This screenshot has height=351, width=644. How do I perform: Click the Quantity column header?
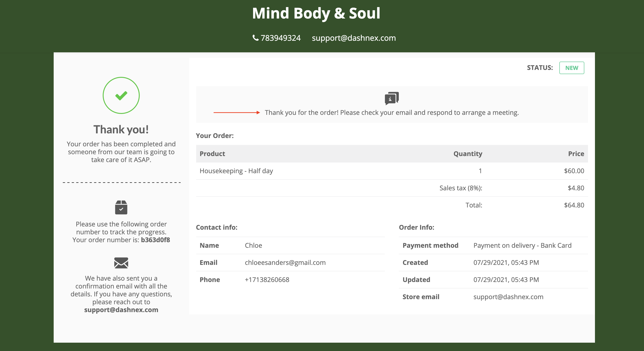pyautogui.click(x=468, y=154)
